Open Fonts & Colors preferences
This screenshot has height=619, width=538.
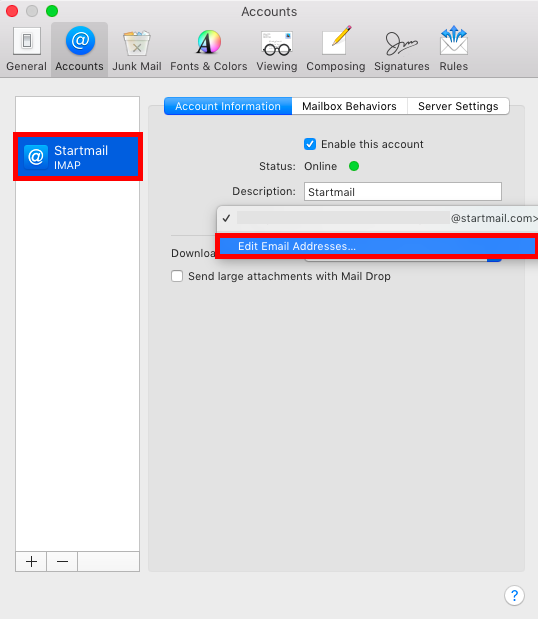(208, 49)
